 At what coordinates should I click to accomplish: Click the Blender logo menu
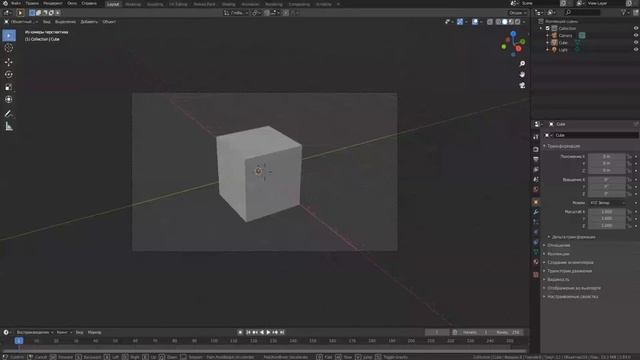(5, 3)
